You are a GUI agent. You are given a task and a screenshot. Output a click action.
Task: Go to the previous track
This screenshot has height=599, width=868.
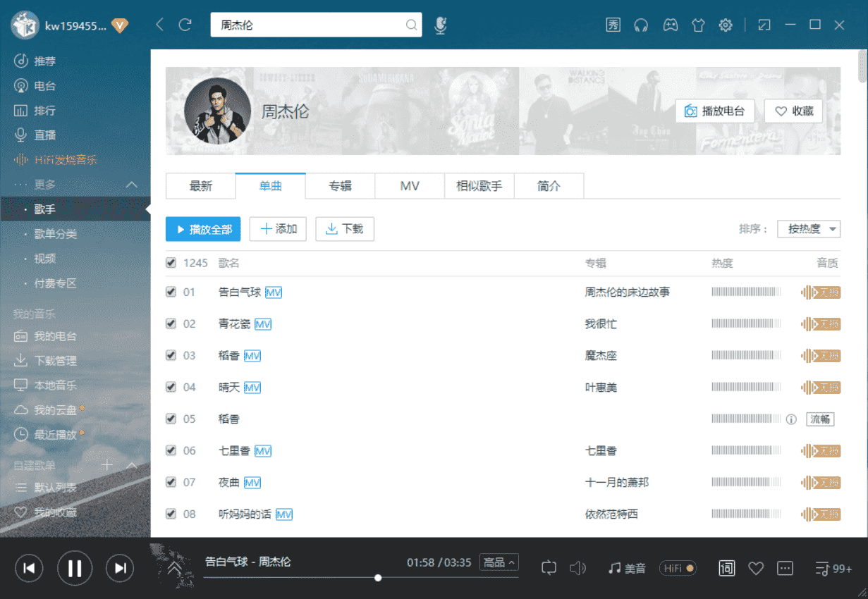(x=29, y=568)
